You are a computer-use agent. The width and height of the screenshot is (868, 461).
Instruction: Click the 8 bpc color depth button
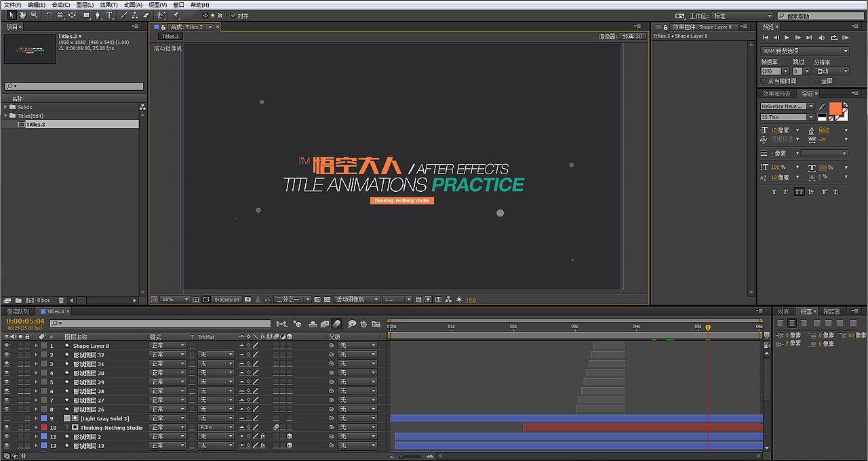click(x=43, y=300)
